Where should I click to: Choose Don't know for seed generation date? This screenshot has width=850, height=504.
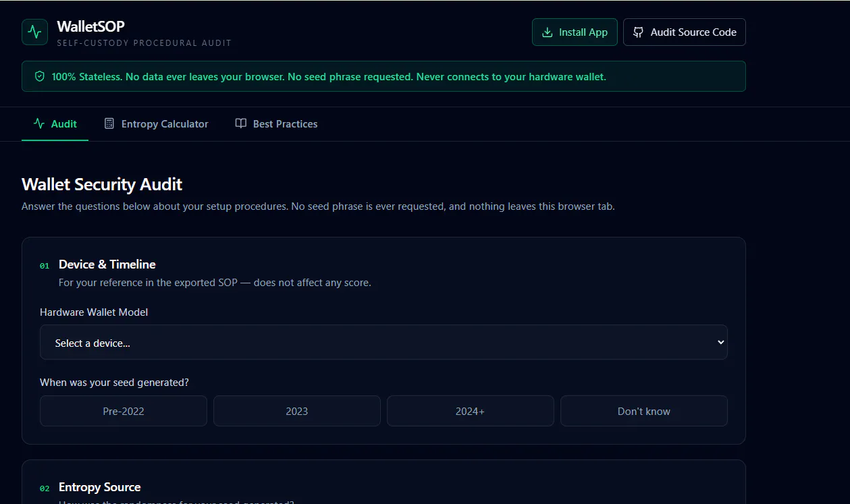tap(644, 411)
